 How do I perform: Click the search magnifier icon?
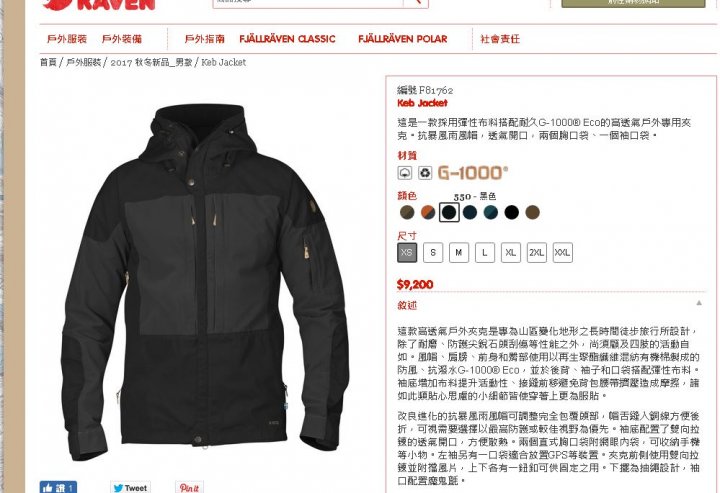[416, 2]
